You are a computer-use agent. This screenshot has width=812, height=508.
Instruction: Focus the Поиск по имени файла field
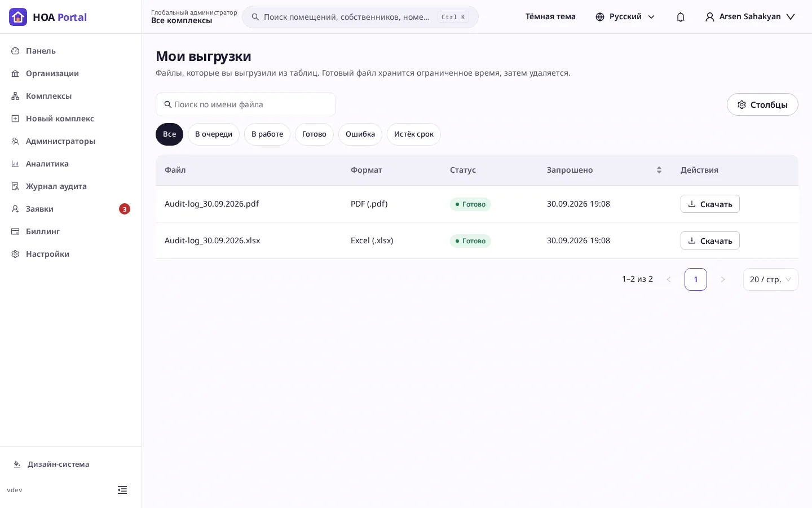coord(246,104)
